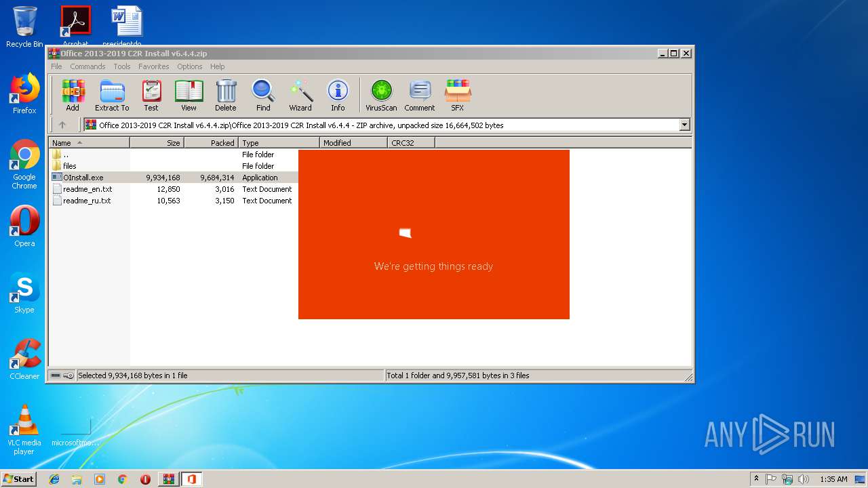The width and height of the screenshot is (868, 488).
Task: Click 'We're getting things ready' splash text
Action: click(x=433, y=266)
